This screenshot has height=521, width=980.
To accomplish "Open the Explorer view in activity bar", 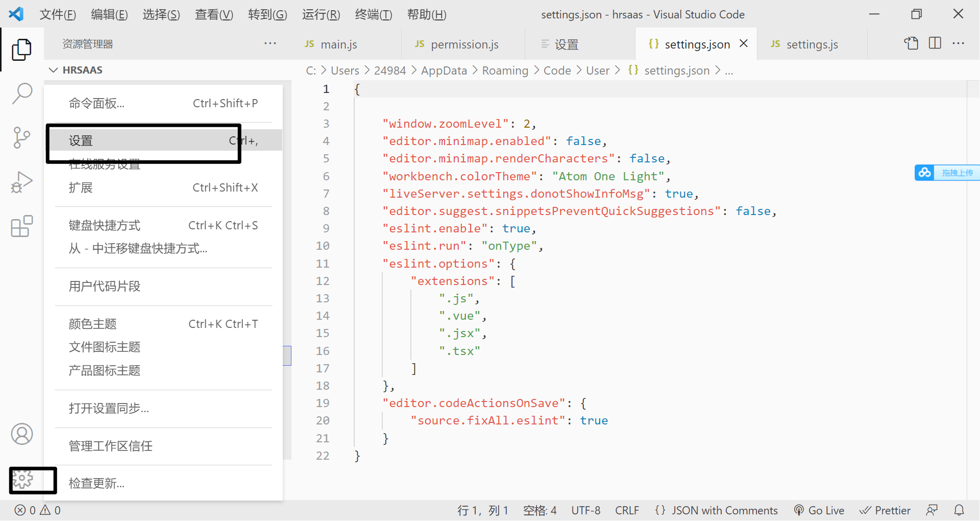I will (21, 50).
